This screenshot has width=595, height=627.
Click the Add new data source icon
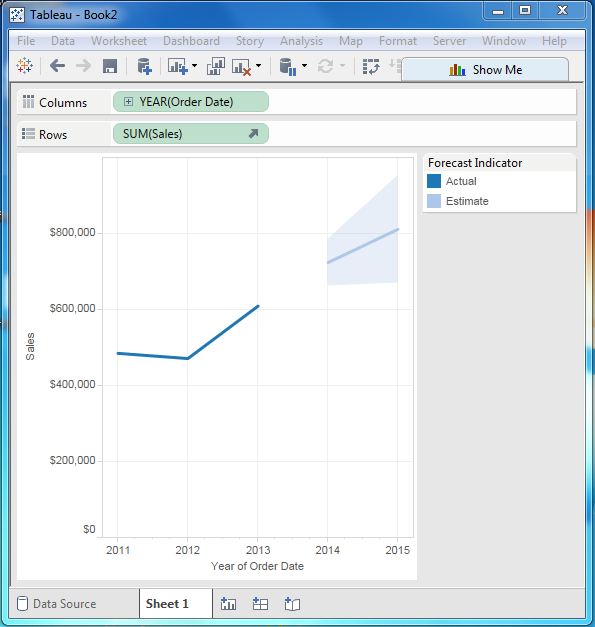coord(144,66)
